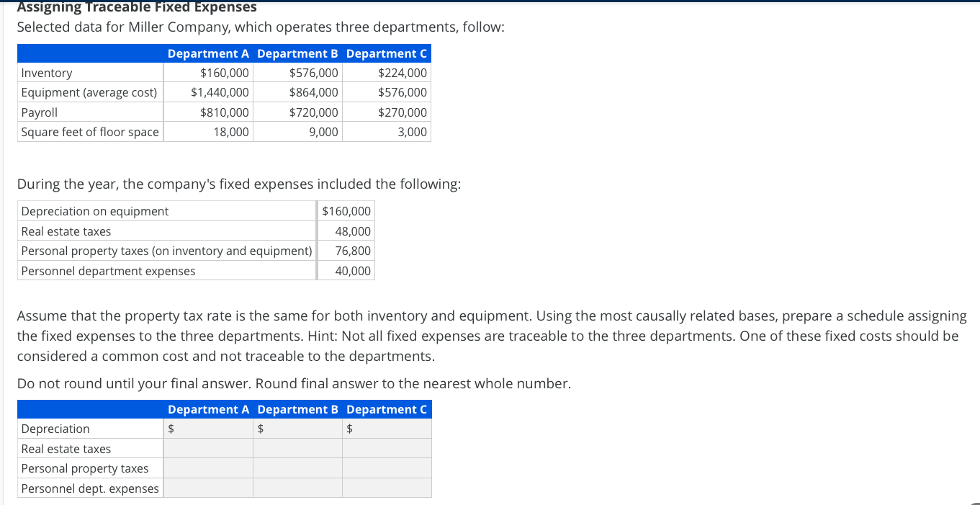The height and width of the screenshot is (505, 980).
Task: Select the Personnel dept. expenses input for Department C
Action: (x=386, y=488)
